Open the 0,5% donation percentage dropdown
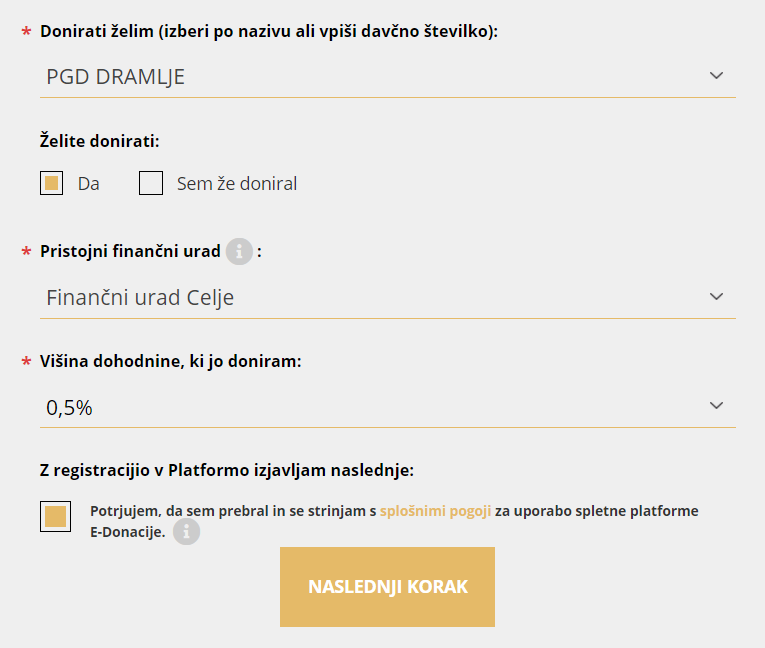765x648 pixels. (x=370, y=406)
